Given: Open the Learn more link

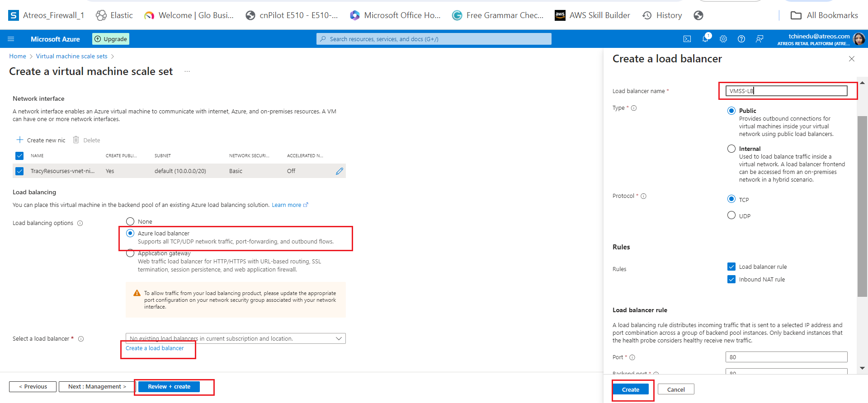Looking at the screenshot, I should (x=290, y=205).
